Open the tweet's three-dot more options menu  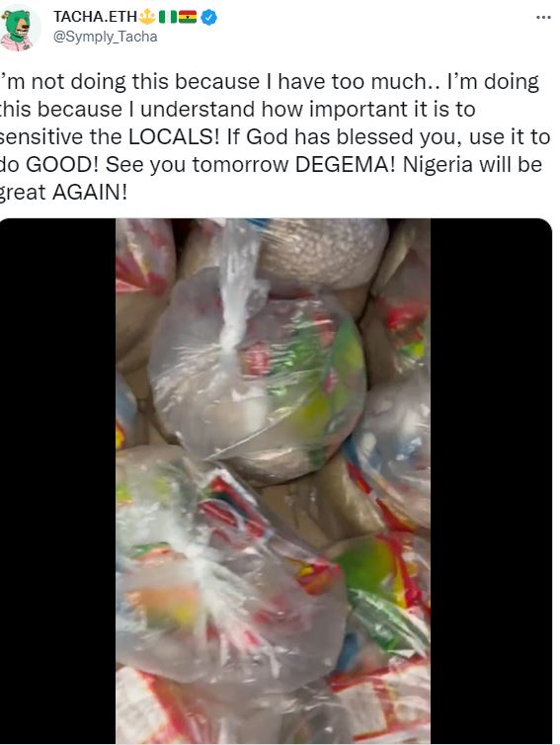[x=543, y=18]
